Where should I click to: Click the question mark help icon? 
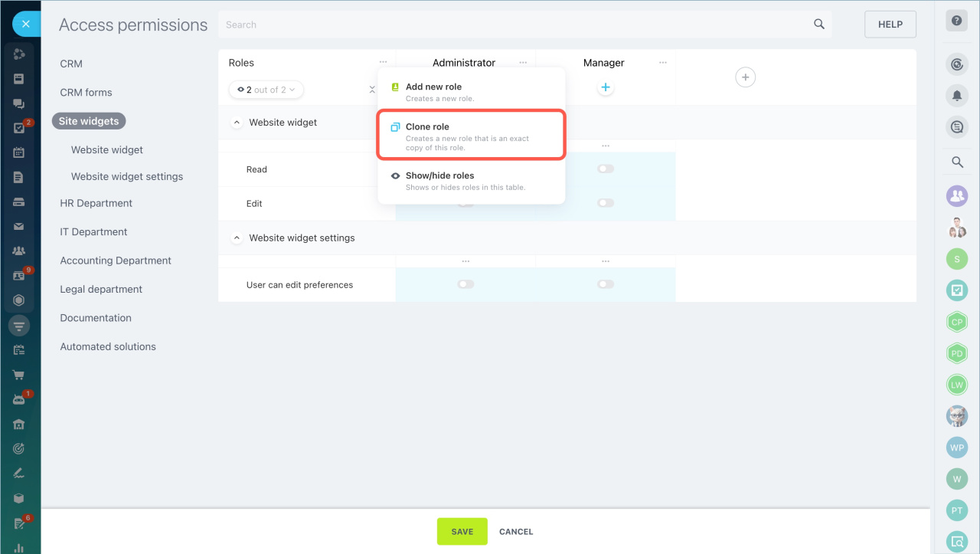pos(956,21)
